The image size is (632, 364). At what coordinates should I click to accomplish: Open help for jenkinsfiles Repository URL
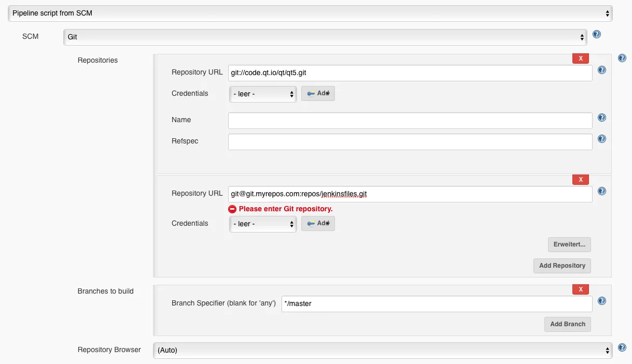[x=602, y=191]
